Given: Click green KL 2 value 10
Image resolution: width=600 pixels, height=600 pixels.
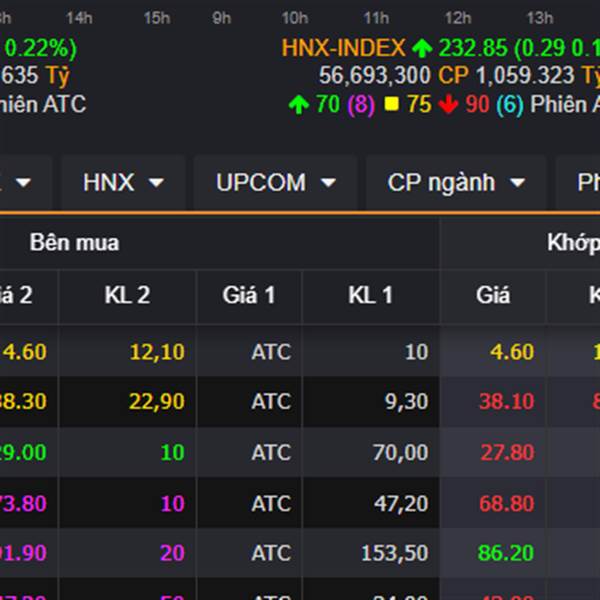Looking at the screenshot, I should (x=173, y=452).
